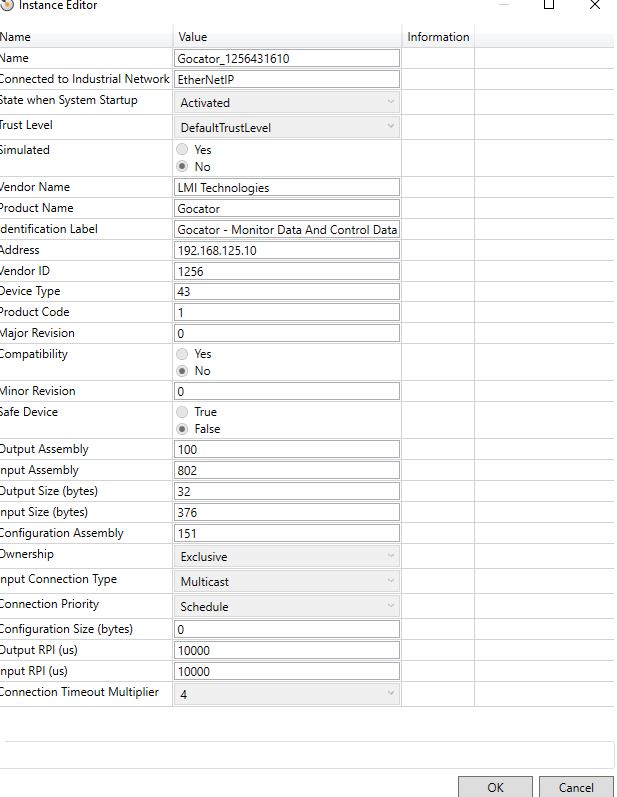Click the Information column header
Screen dimensions: 617x797
438,37
